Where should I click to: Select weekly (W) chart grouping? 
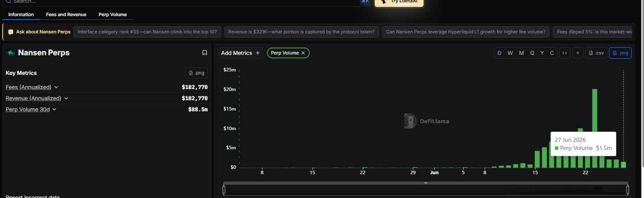click(x=510, y=53)
